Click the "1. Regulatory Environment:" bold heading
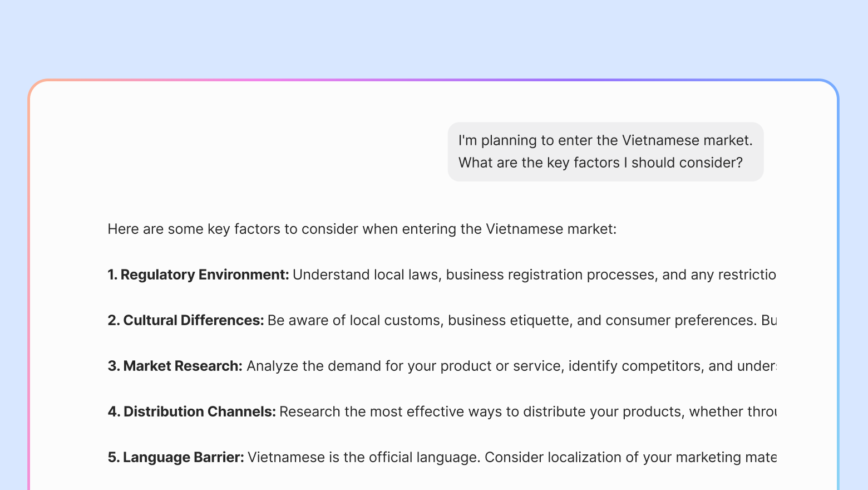This screenshot has height=490, width=868. point(199,275)
